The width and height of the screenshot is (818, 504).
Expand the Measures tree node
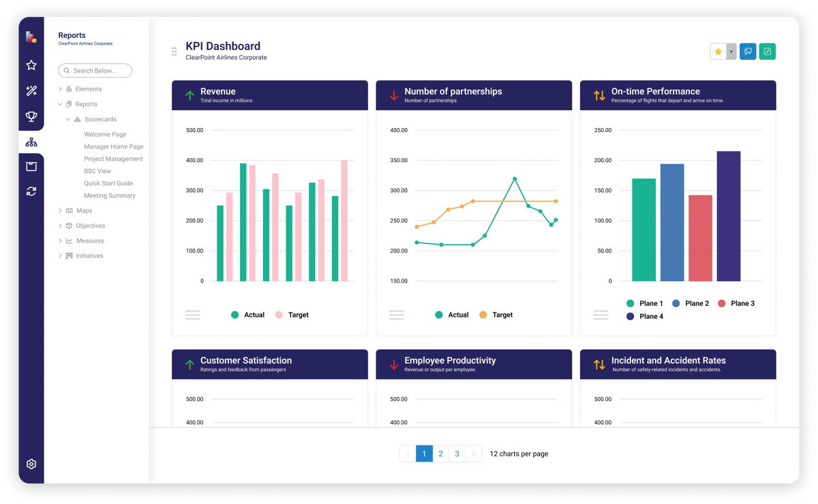click(60, 241)
